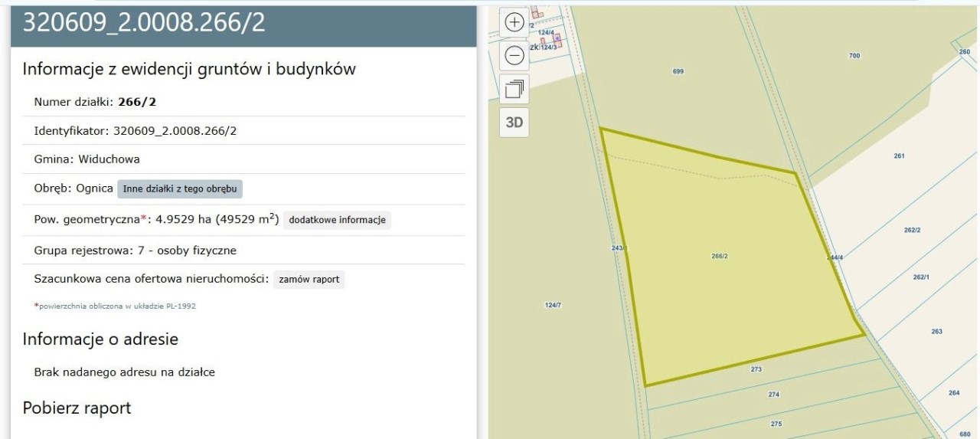Zoom out on the map
Screen dimensions: 980x439
tap(514, 56)
